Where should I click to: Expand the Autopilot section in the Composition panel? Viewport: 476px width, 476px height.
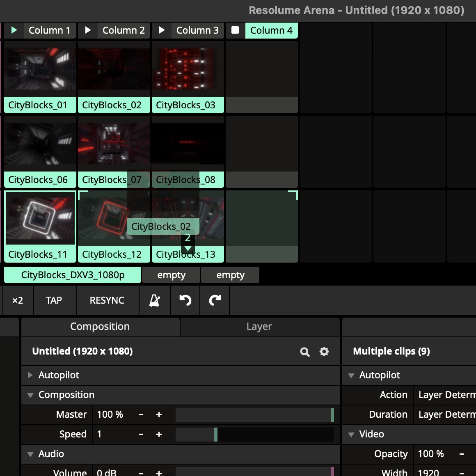[x=30, y=375]
